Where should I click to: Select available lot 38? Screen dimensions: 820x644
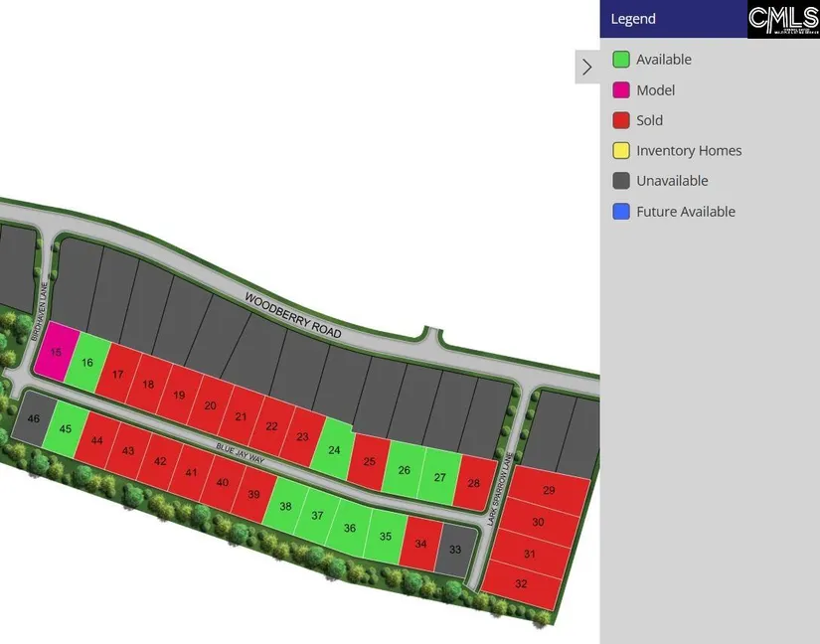[x=286, y=506]
